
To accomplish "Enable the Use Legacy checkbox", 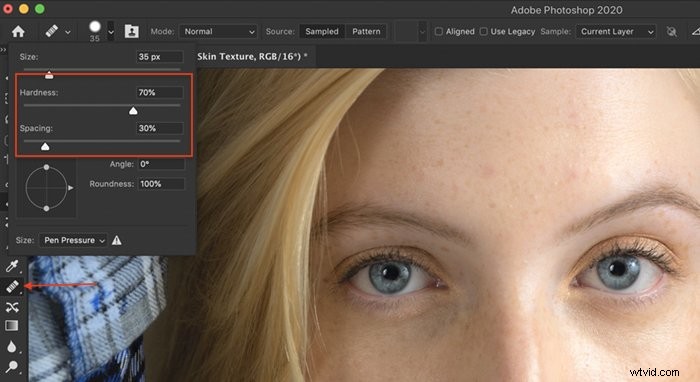I will click(x=483, y=32).
